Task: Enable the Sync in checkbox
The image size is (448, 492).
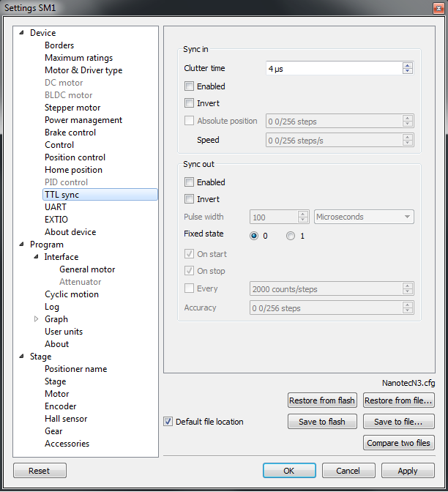Action: coord(190,86)
